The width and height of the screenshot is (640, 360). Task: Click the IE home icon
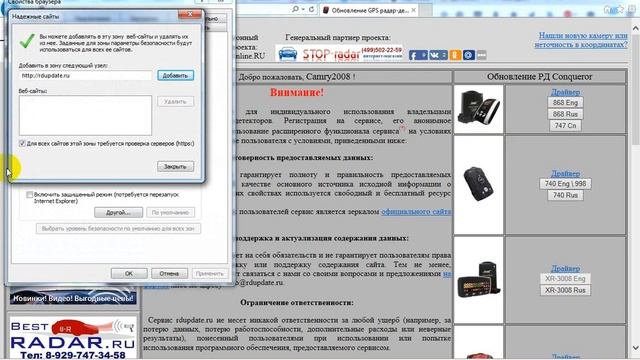tap(608, 9)
